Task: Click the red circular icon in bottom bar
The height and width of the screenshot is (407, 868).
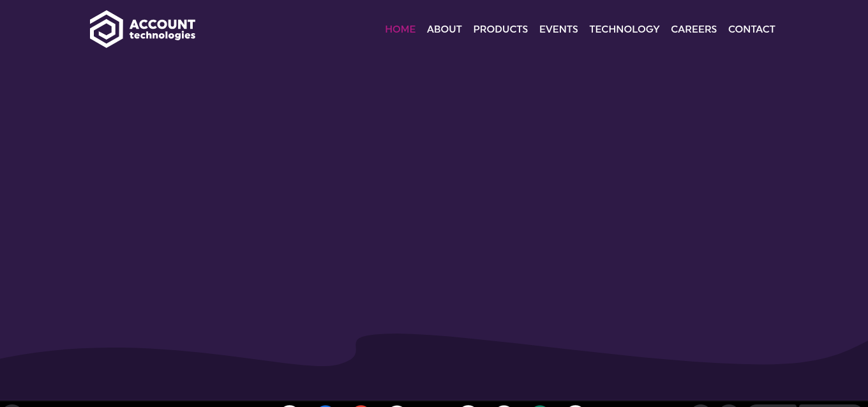Action: point(361,405)
